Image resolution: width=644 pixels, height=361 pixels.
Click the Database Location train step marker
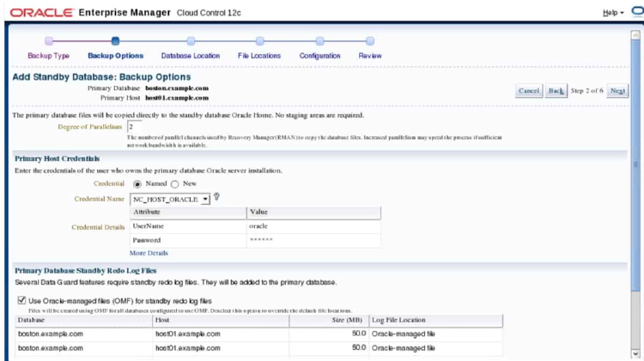click(x=191, y=41)
